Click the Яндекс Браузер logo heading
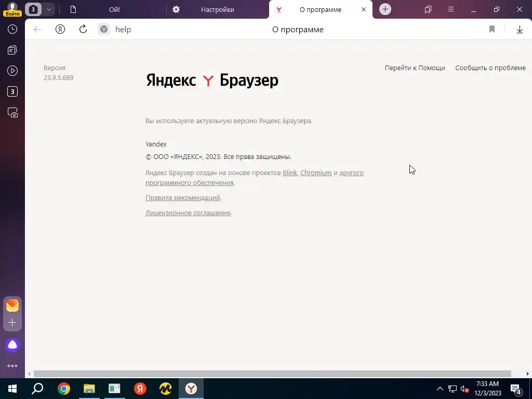 point(212,81)
